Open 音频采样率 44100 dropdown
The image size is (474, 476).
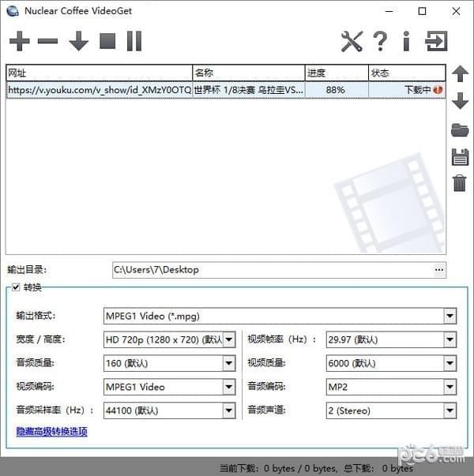coord(229,411)
